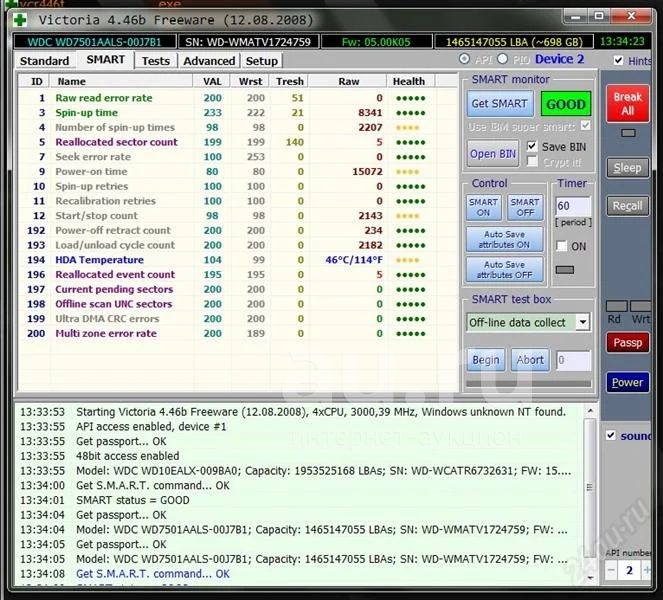Toggle the Crypt it checkbox
The height and width of the screenshot is (600, 663).
pos(532,162)
